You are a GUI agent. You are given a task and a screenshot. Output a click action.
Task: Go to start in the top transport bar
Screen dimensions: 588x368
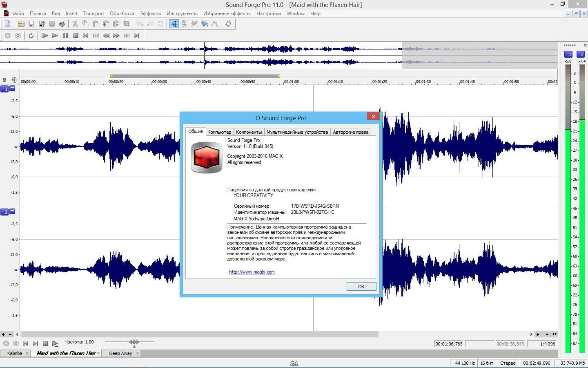(86, 36)
